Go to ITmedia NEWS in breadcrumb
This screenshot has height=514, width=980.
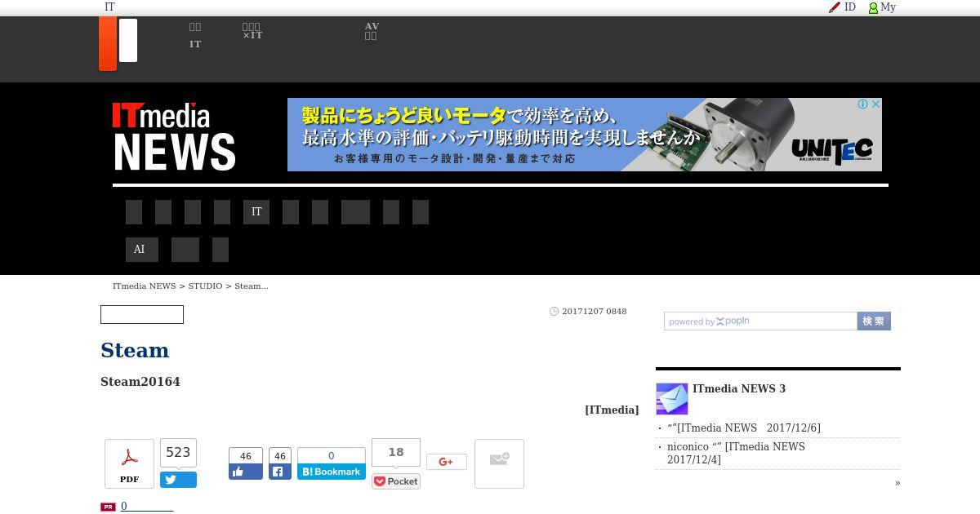145,286
